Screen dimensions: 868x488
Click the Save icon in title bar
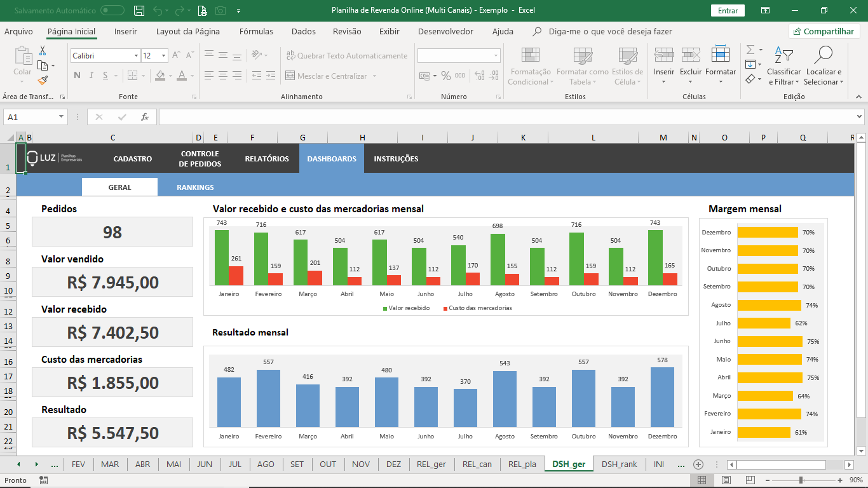coord(139,10)
